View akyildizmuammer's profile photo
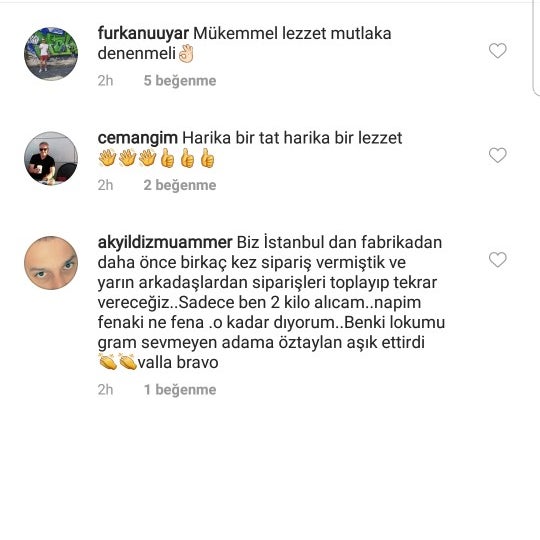The width and height of the screenshot is (540, 540). 51,263
